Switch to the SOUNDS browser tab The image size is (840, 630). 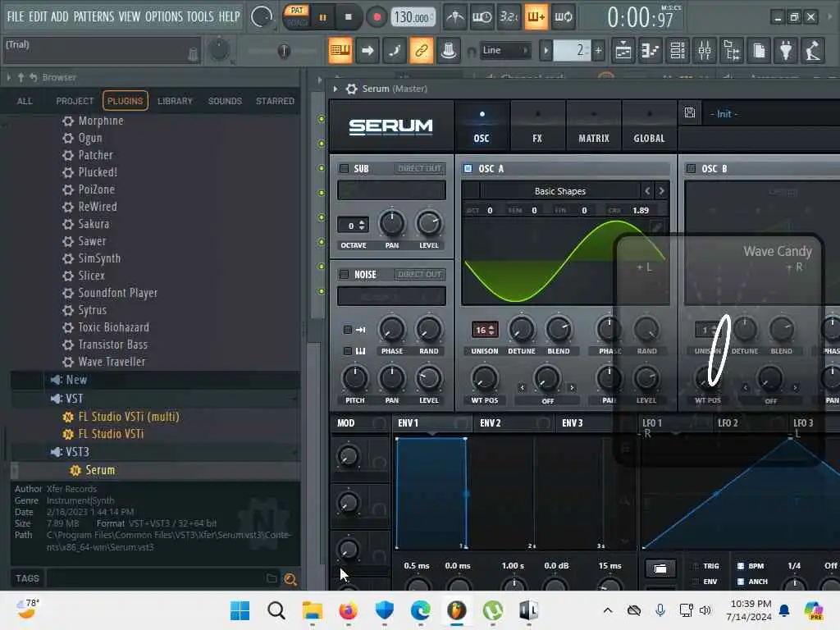pos(225,101)
